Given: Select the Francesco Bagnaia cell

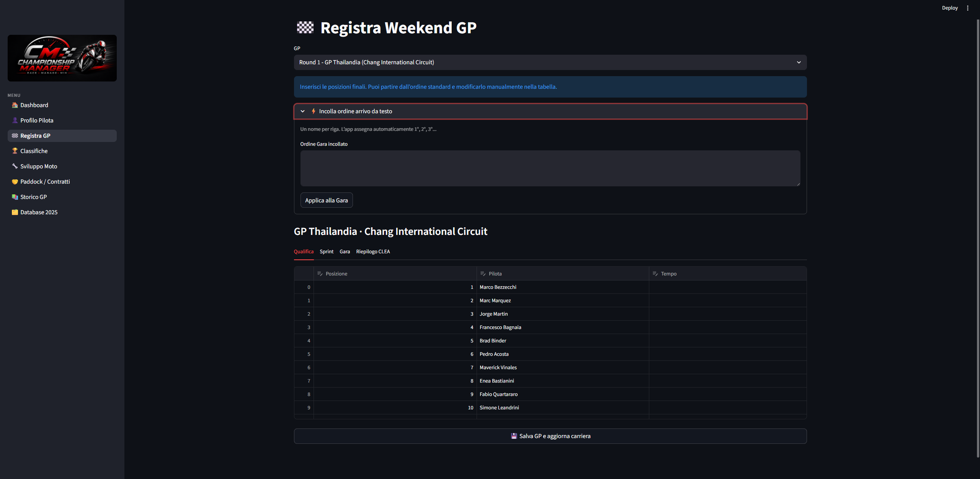Looking at the screenshot, I should pyautogui.click(x=563, y=327).
